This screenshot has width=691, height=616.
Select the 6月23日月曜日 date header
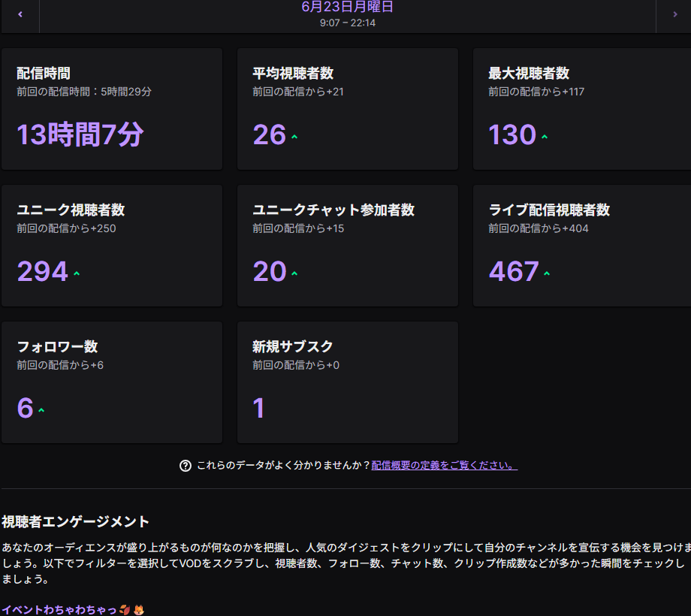coord(347,7)
